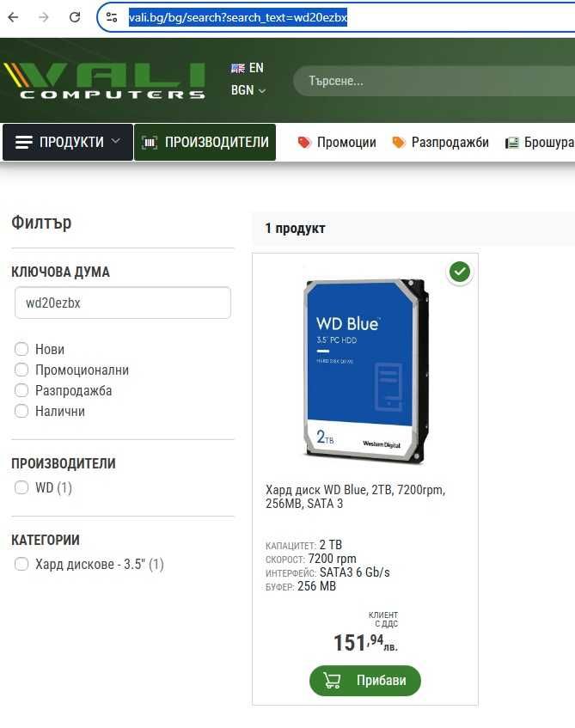Click the browser forward arrow
The image size is (575, 728).
coord(44,18)
